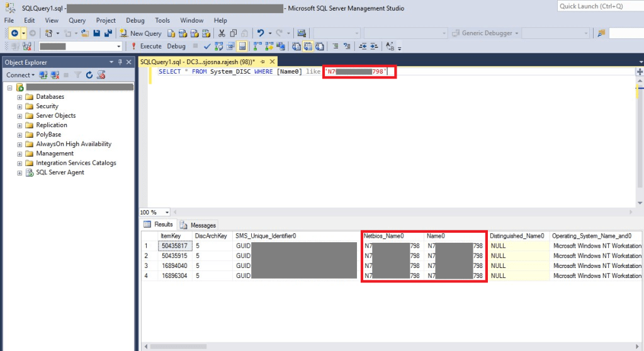Click the Increase Indent icon
The height and width of the screenshot is (351, 644).
tap(374, 46)
